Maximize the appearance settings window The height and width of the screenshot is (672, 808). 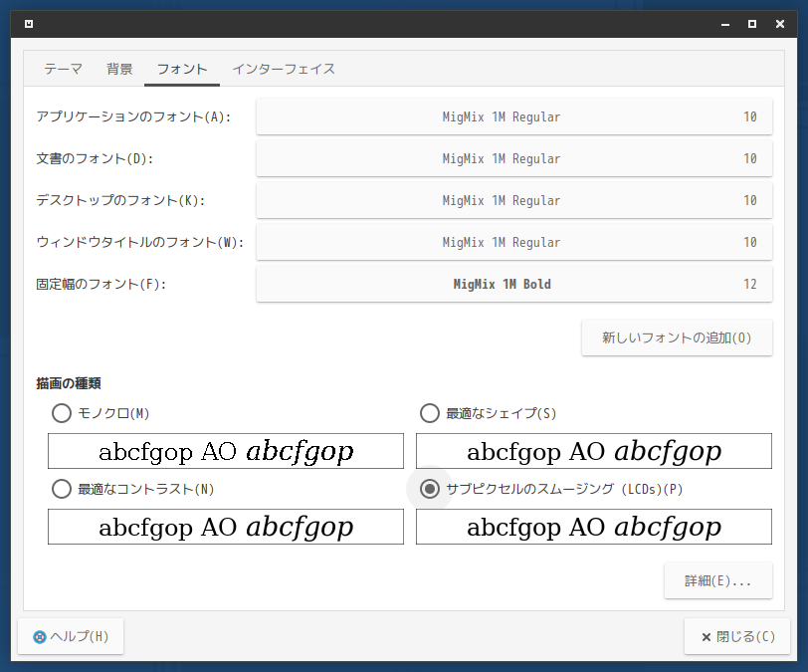click(x=751, y=24)
